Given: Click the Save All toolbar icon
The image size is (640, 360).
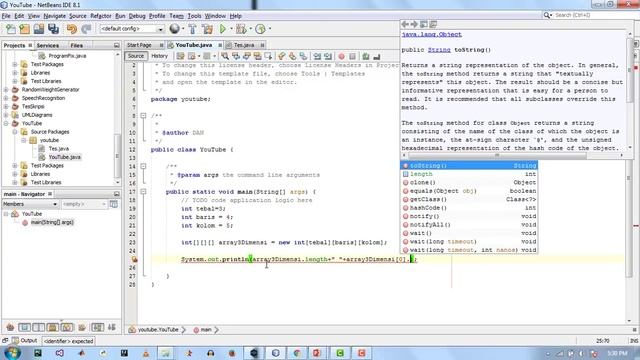Looking at the screenshot, I should click(x=53, y=29).
